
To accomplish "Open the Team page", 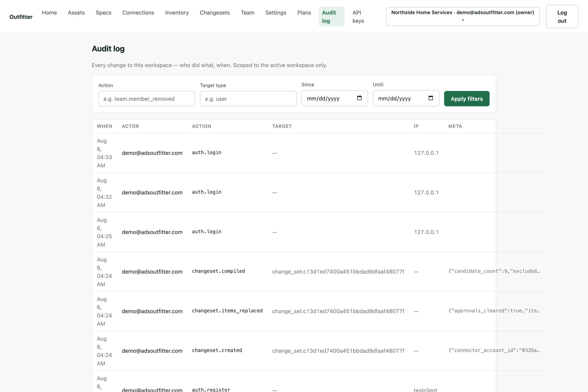I will (x=248, y=13).
